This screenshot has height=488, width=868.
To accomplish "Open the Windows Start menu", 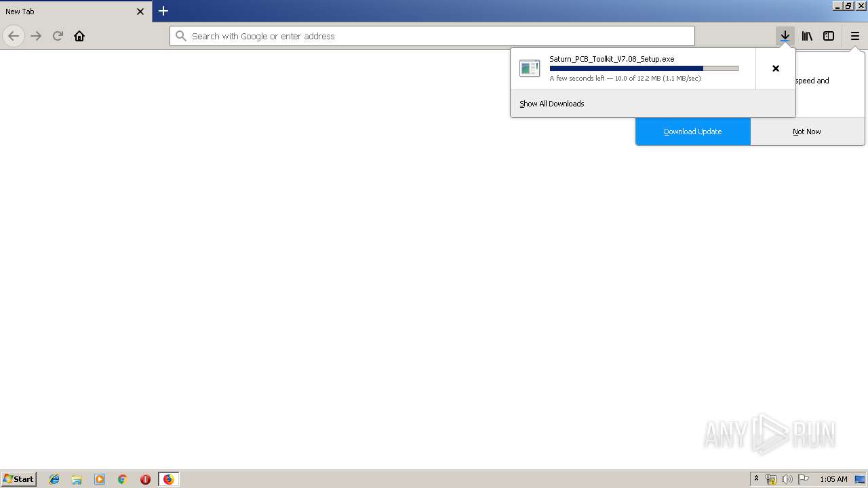I will point(18,479).
